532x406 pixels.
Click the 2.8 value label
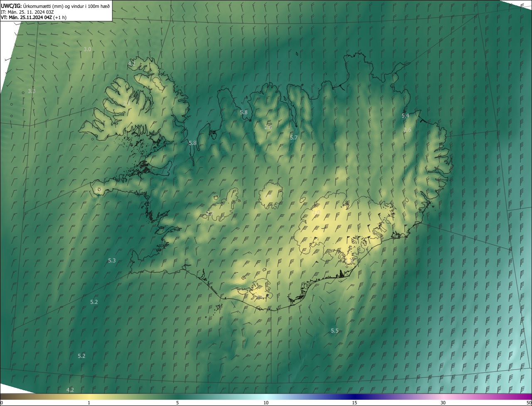(268, 127)
